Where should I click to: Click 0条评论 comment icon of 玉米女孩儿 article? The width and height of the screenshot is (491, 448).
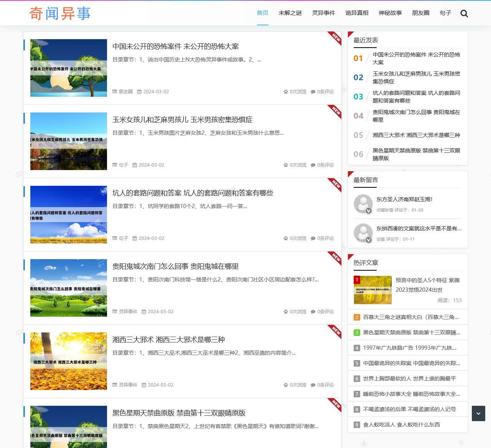point(313,165)
